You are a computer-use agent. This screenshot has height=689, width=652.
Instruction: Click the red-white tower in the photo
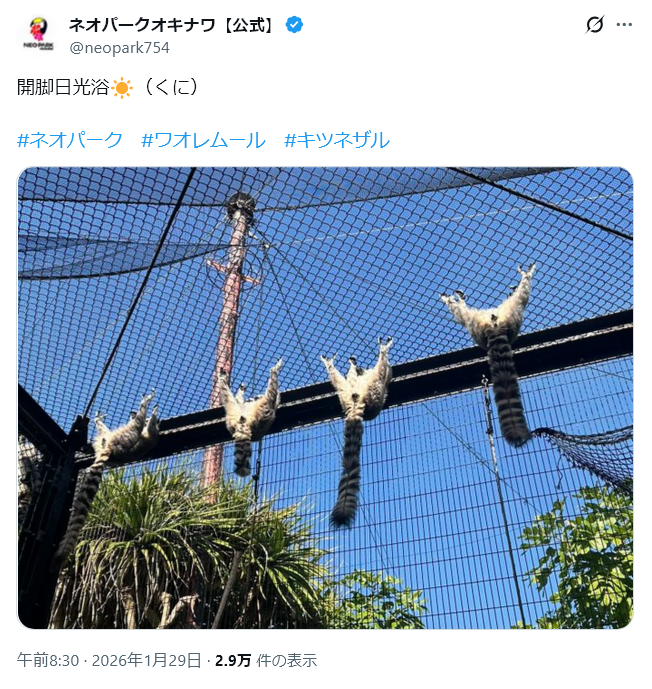[228, 334]
